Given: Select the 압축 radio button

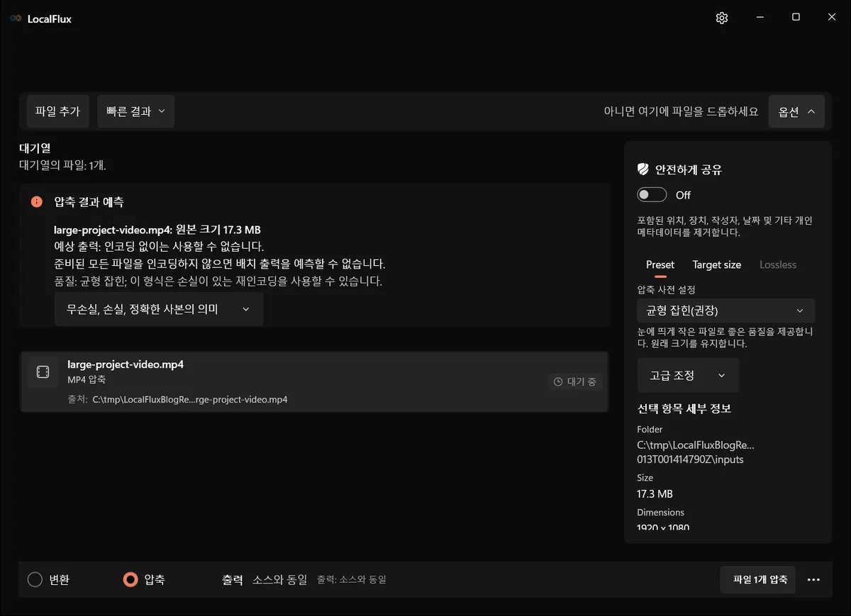Looking at the screenshot, I should [x=130, y=580].
